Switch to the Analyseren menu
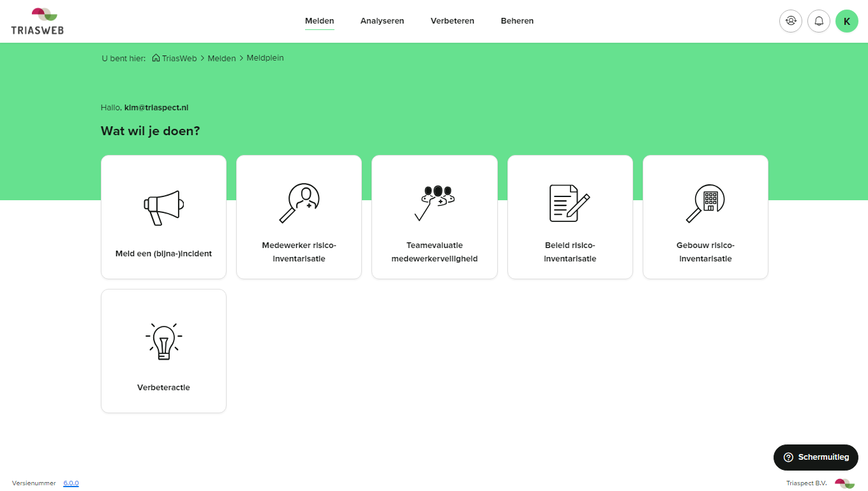This screenshot has width=868, height=491. click(x=382, y=21)
